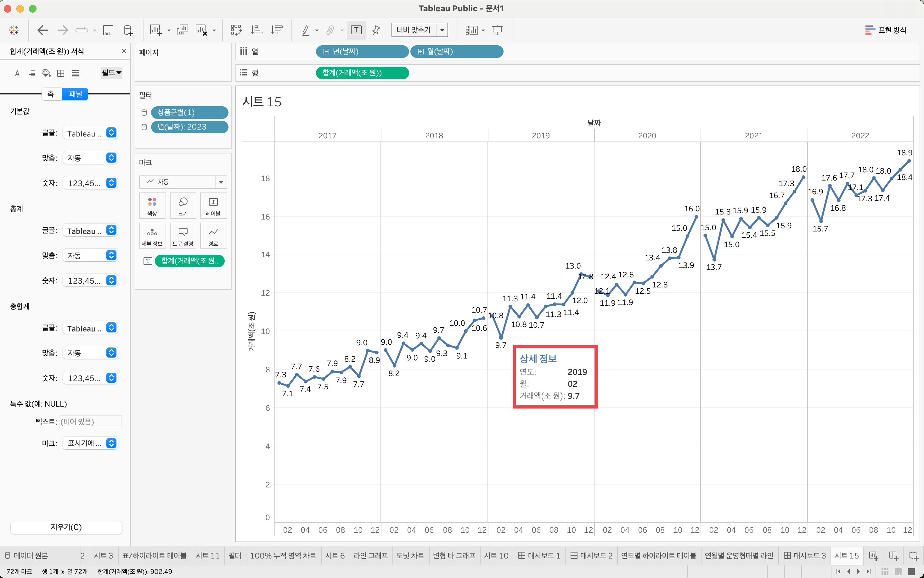
Task: Switch to the 축 (axis) format toggle
Action: tap(51, 94)
